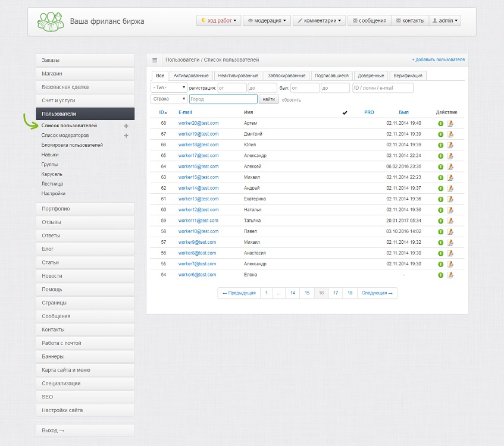The height and width of the screenshot is (446, 504).
Task: Click status icon for worker9@test.com
Action: pos(441,243)
